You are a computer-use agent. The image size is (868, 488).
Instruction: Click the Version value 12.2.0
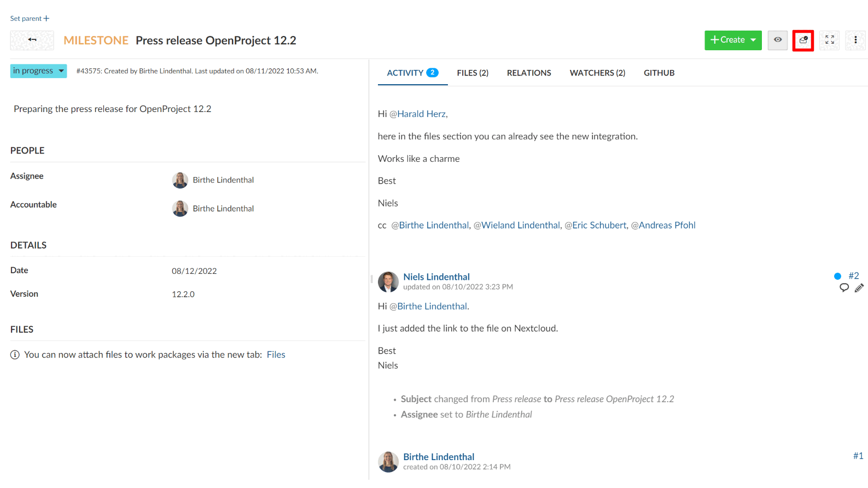(x=183, y=294)
